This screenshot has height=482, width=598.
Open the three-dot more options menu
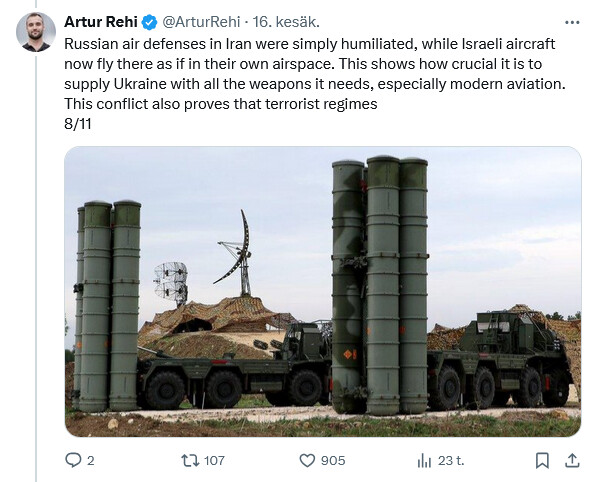(x=572, y=22)
